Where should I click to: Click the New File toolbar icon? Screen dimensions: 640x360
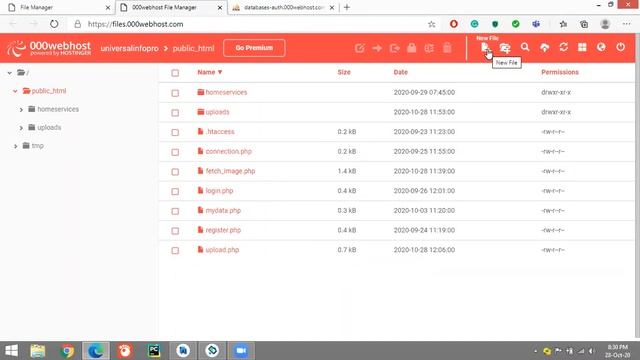(x=484, y=48)
